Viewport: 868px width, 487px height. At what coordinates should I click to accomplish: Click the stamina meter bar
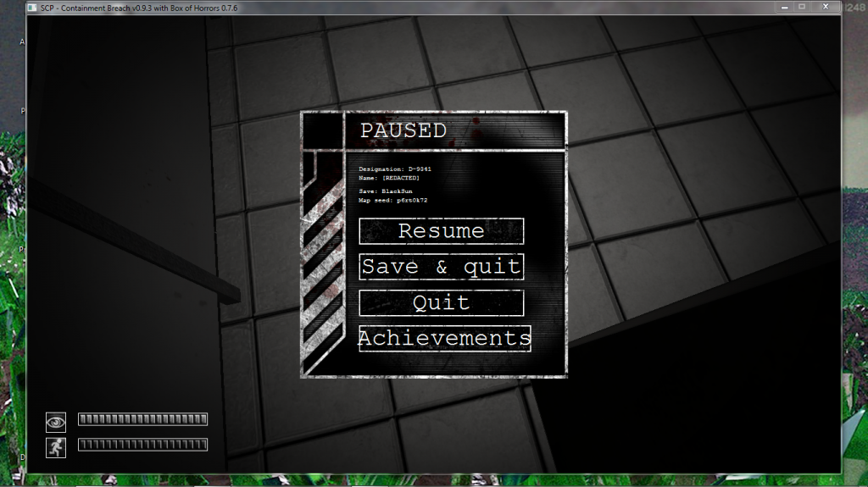tap(142, 445)
